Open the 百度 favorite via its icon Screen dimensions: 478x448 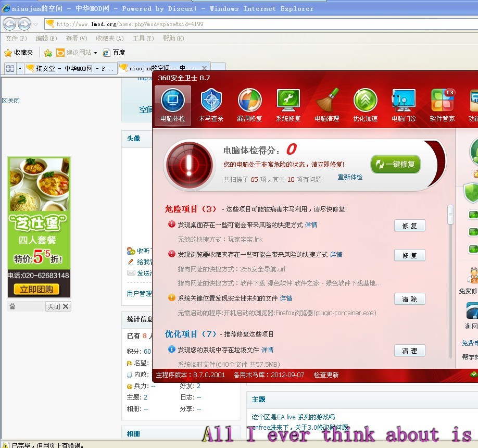point(105,52)
